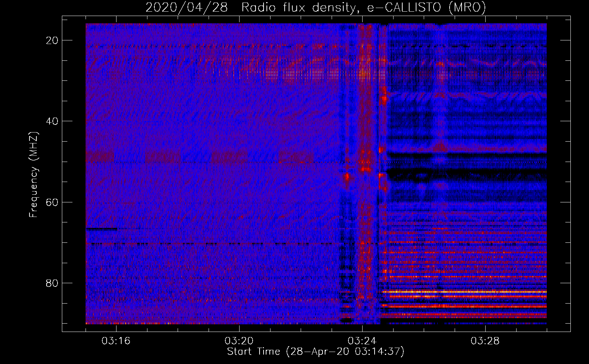The height and width of the screenshot is (364, 589).
Task: Click the 03:24 time tick label
Action: tap(362, 341)
